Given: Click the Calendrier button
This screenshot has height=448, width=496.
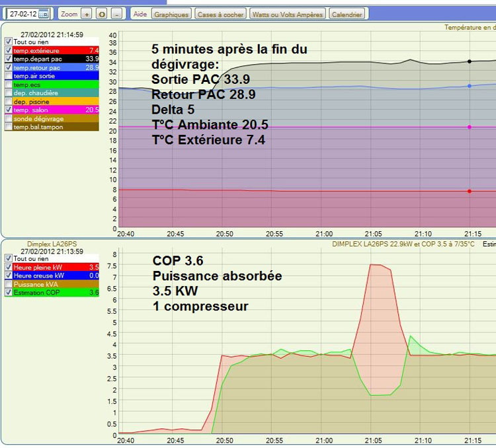Looking at the screenshot, I should 347,14.
